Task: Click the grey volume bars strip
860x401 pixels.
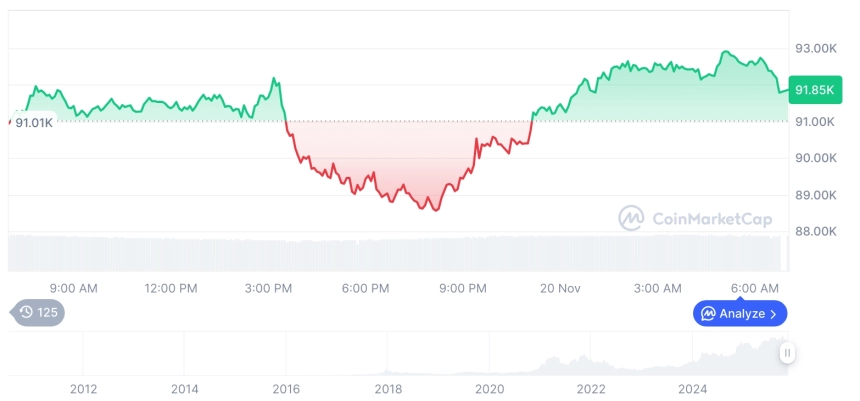Action: coord(398,252)
